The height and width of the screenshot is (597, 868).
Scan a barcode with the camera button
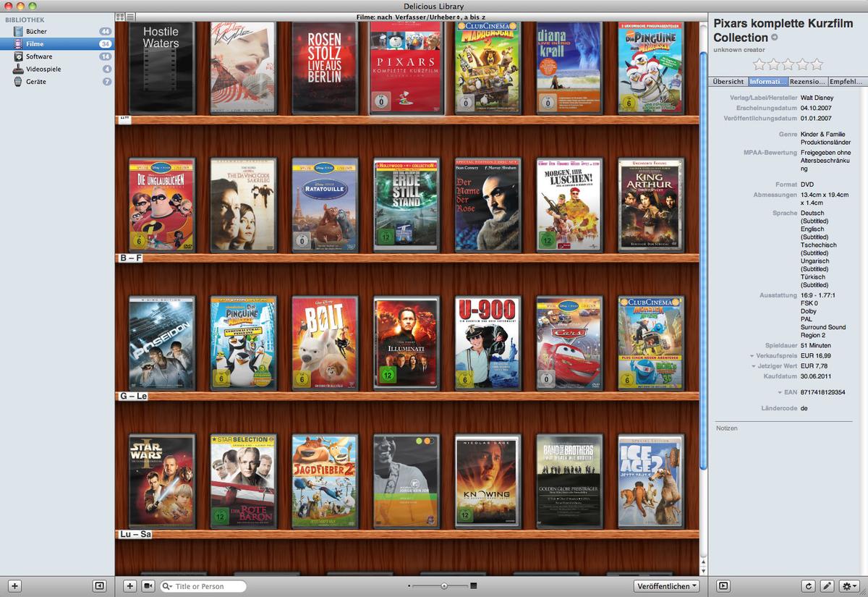(x=148, y=586)
